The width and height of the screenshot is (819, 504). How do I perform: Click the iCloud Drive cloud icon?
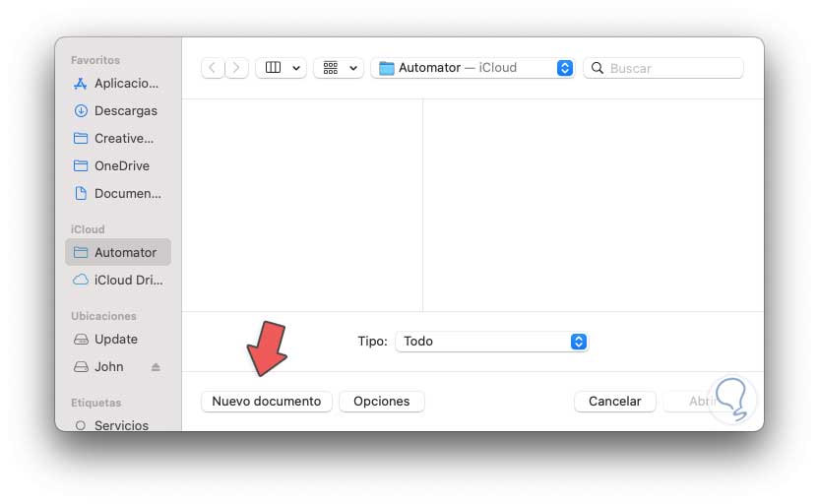(81, 280)
